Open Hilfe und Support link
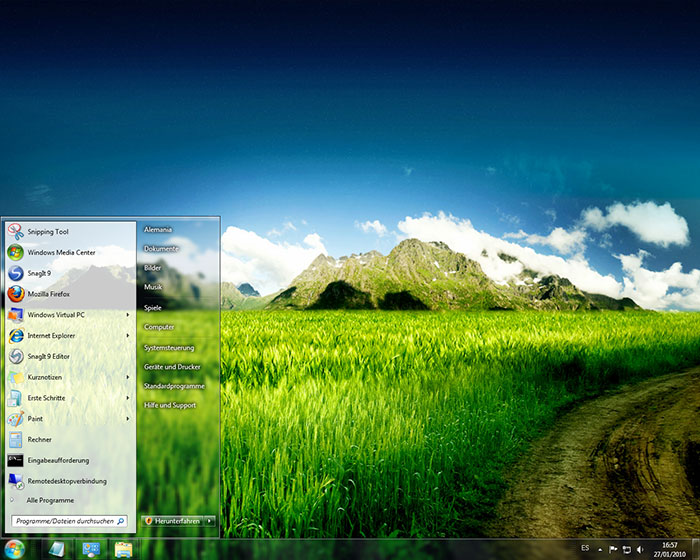 (x=170, y=405)
